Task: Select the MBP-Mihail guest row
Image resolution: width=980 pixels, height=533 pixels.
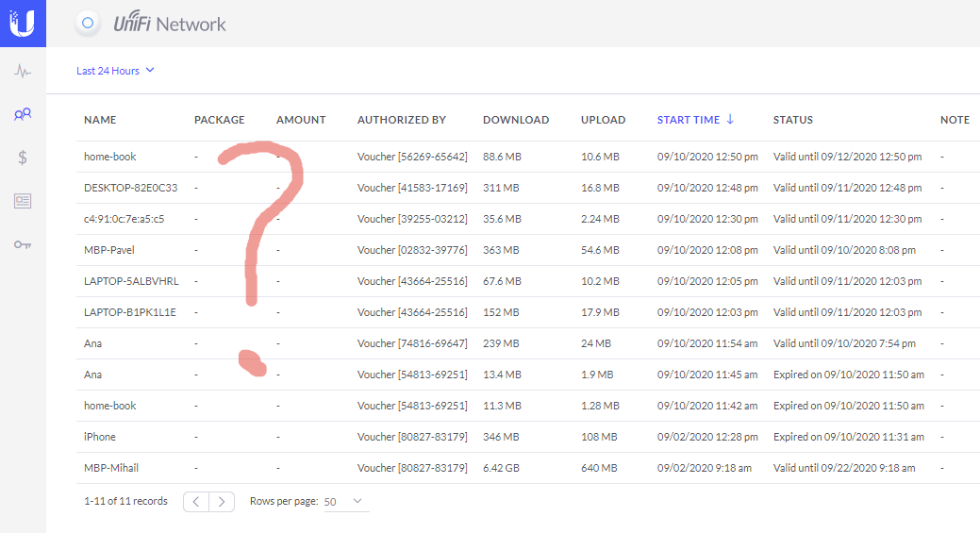Action: pyautogui.click(x=111, y=468)
